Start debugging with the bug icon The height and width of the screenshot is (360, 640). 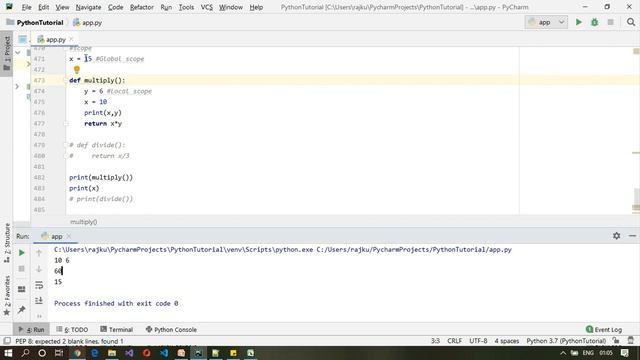594,22
